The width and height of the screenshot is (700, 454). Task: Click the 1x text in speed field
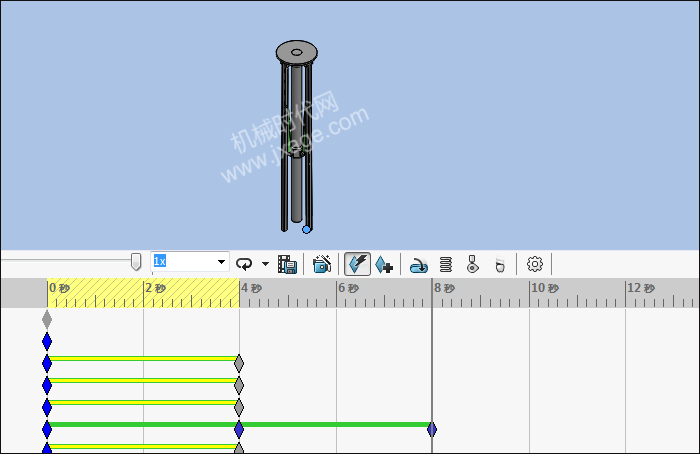coord(160,261)
